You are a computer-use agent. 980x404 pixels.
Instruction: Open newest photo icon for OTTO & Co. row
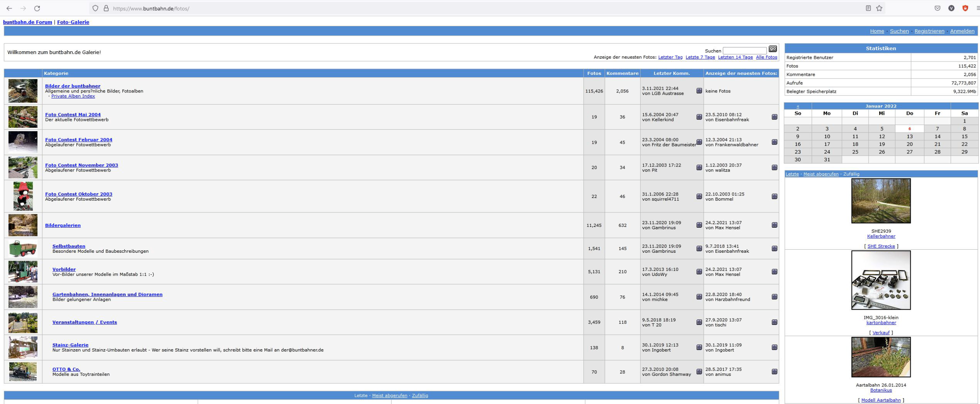(774, 371)
